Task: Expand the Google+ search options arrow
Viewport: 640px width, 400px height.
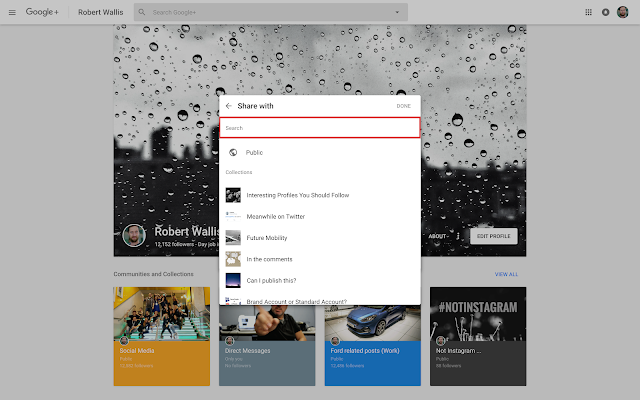Action: (x=397, y=12)
